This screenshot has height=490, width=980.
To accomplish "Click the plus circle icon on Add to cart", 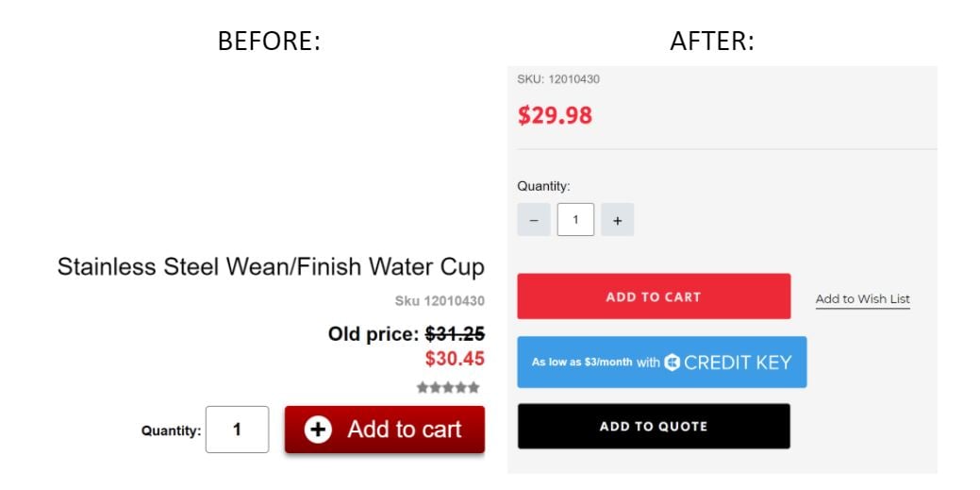I will pyautogui.click(x=318, y=430).
